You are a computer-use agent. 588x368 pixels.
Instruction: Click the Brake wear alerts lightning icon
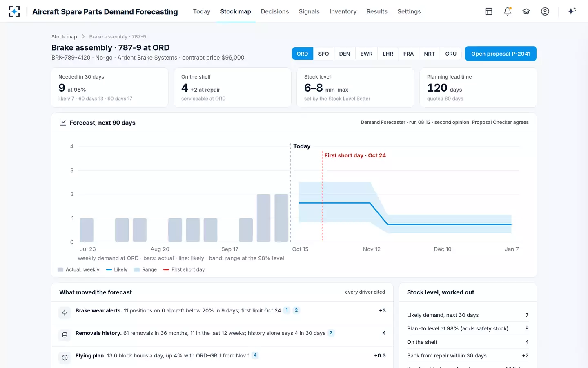pyautogui.click(x=65, y=313)
